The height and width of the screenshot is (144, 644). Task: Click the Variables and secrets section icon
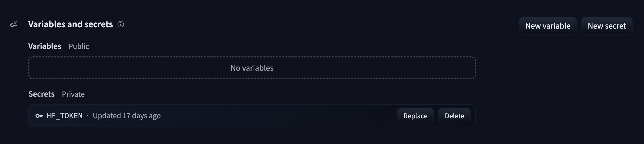pos(14,24)
